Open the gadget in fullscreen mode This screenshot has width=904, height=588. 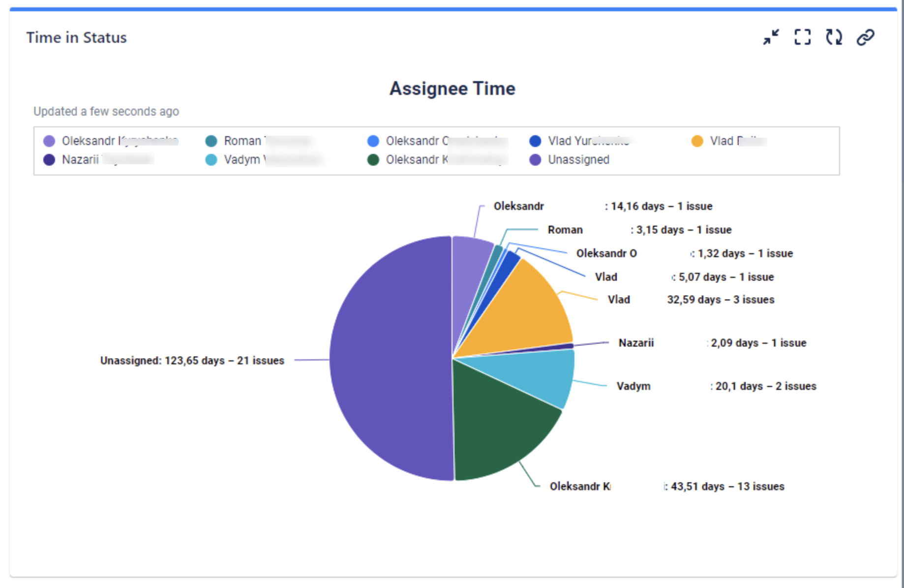(802, 37)
